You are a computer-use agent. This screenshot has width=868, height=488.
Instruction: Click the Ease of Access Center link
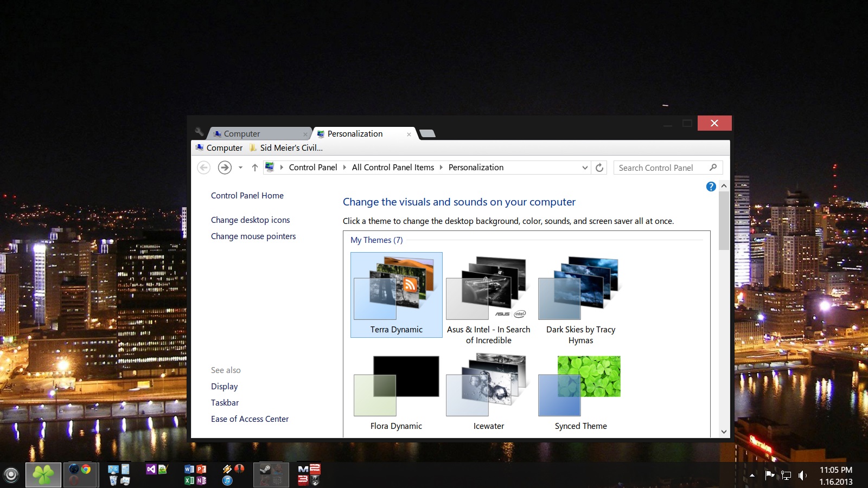pyautogui.click(x=250, y=419)
